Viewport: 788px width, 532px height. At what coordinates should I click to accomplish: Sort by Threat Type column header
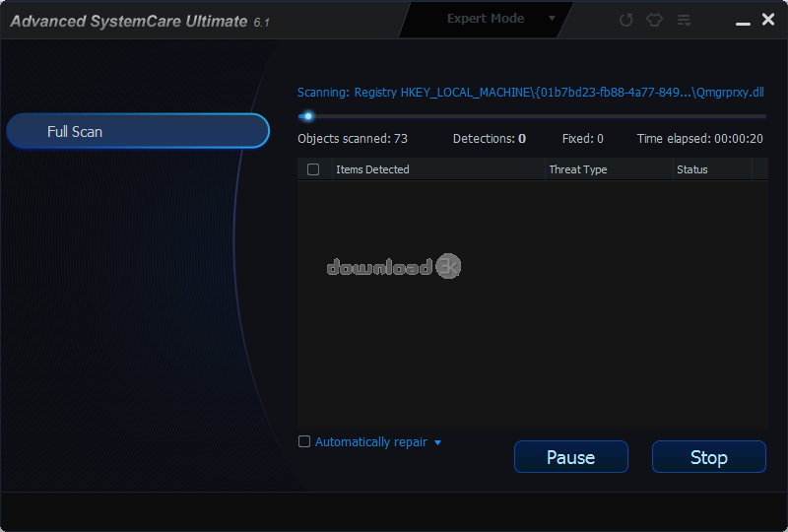(x=609, y=169)
